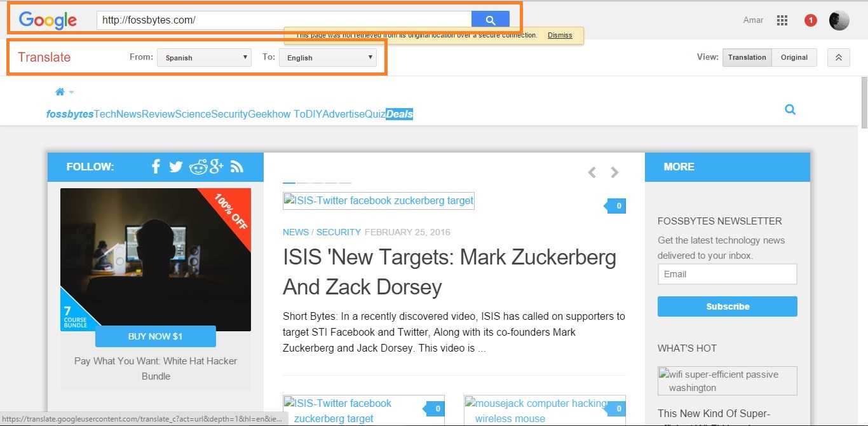Open the To language English dropdown
This screenshot has height=426, width=868.
point(328,57)
